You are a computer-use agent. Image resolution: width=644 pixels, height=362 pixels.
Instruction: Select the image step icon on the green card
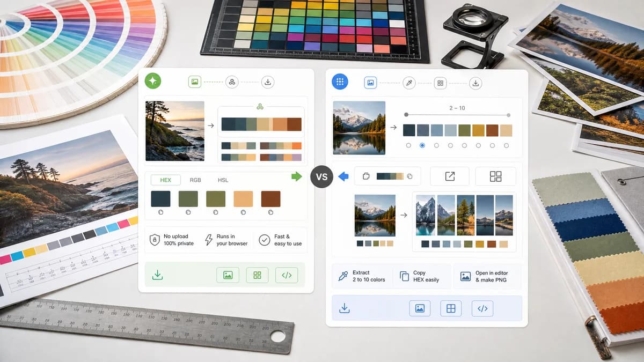click(x=194, y=82)
